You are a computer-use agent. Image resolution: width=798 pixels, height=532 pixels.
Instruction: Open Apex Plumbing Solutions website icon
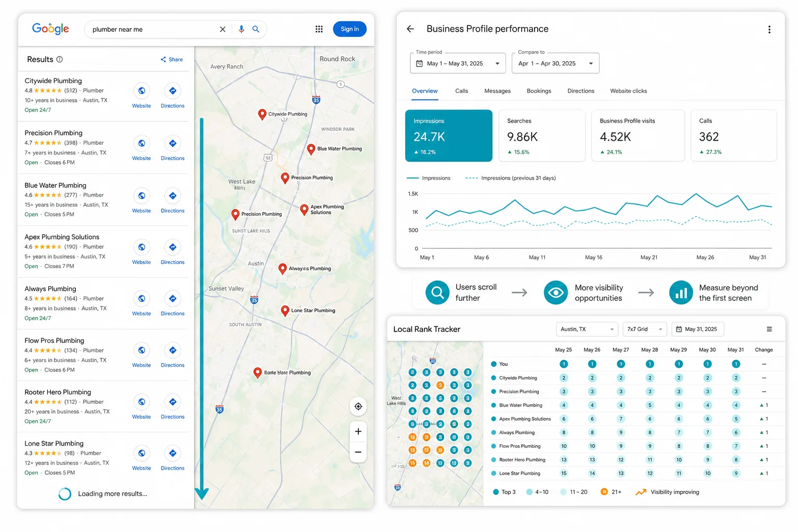[141, 247]
